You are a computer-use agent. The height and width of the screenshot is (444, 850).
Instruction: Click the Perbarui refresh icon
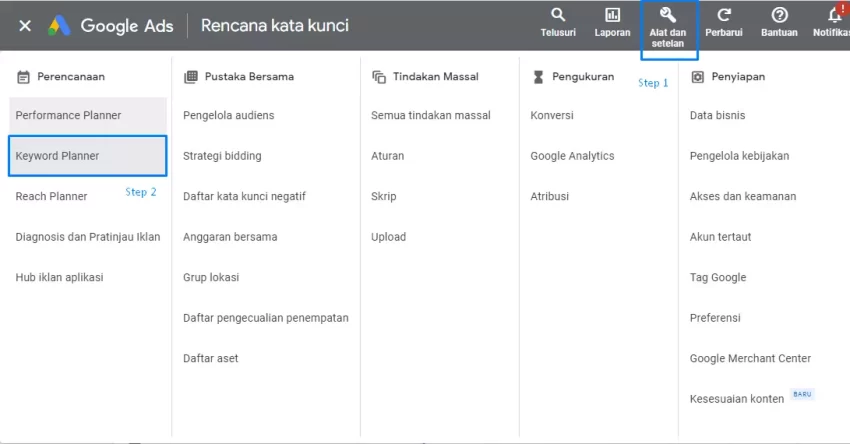[x=724, y=15]
